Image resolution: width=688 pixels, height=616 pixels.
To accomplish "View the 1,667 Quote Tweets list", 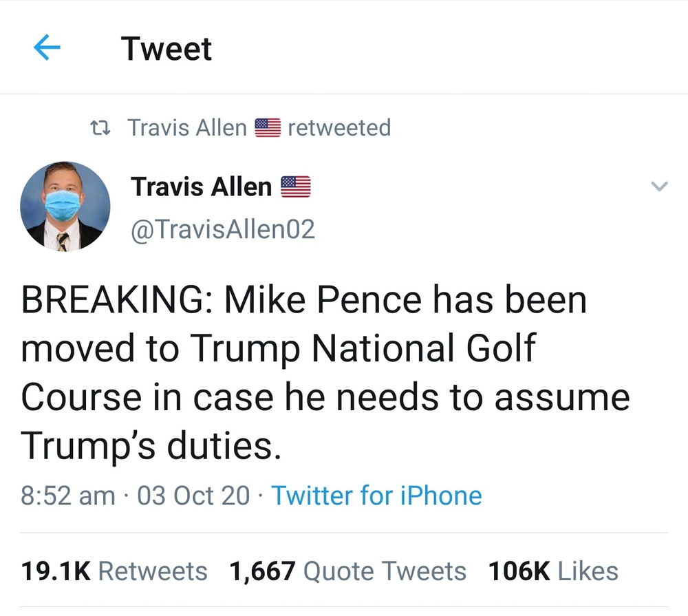I will click(x=347, y=571).
